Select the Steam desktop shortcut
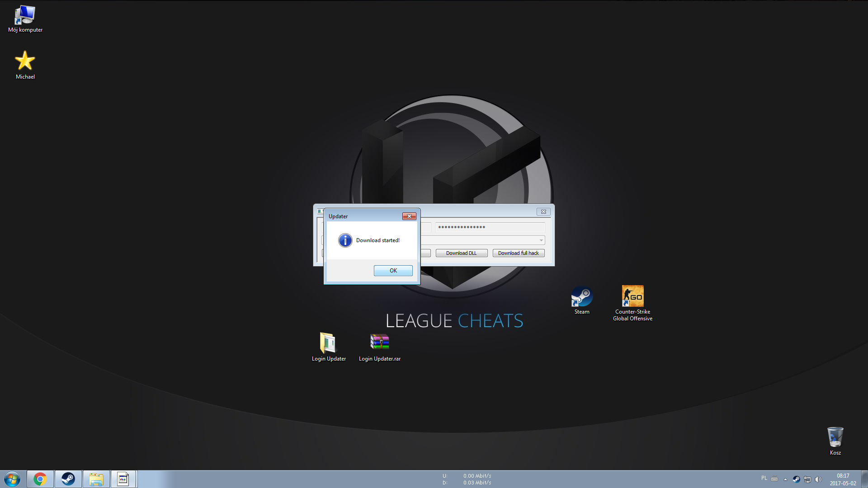 click(582, 300)
